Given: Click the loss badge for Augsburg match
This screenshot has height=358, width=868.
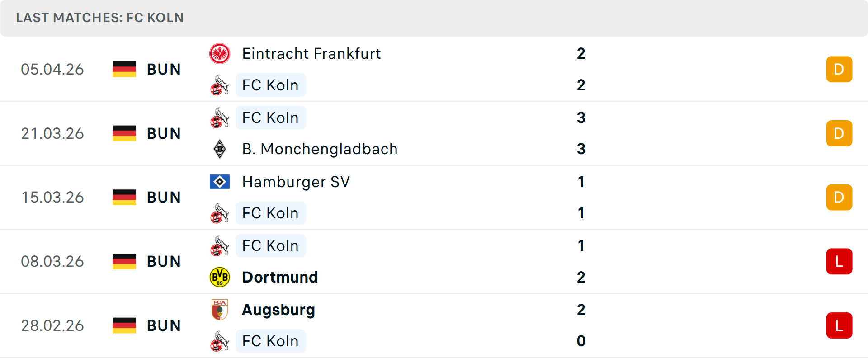Looking at the screenshot, I should (x=839, y=325).
